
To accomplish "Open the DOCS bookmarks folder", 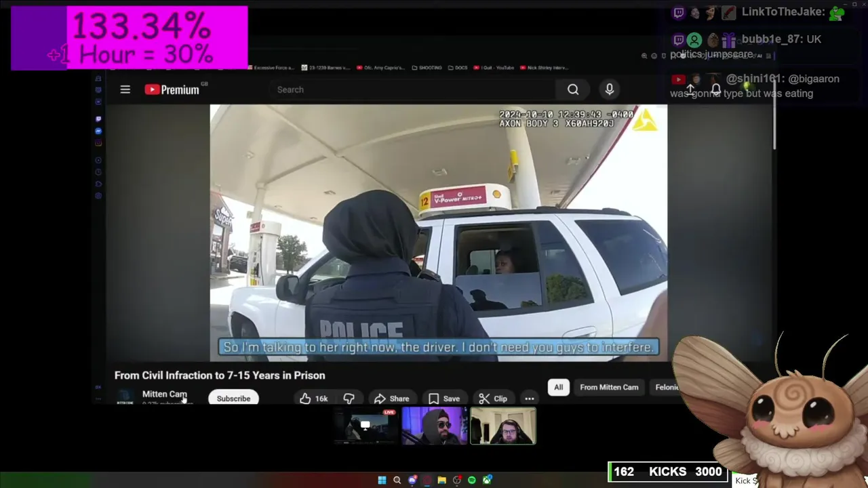I will [x=458, y=68].
